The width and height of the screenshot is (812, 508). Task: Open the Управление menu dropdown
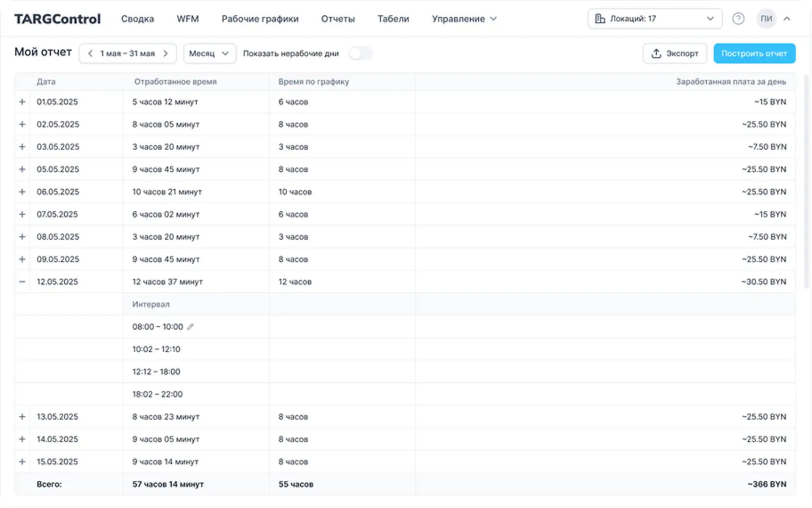464,19
